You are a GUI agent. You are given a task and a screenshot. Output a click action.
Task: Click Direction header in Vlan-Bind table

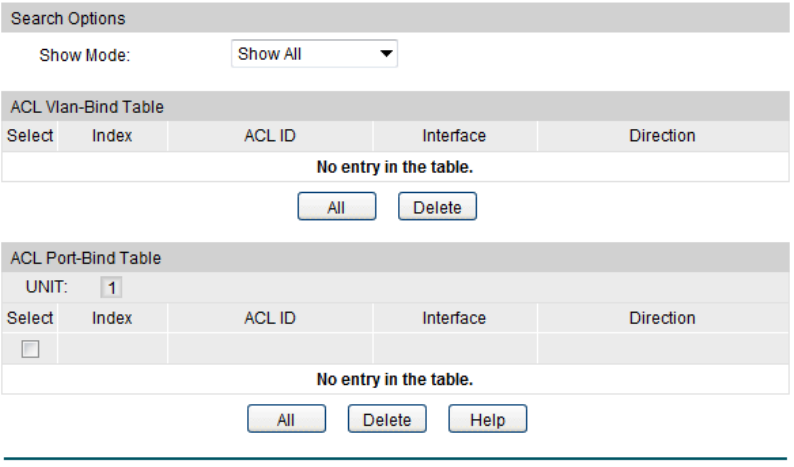pyautogui.click(x=662, y=136)
